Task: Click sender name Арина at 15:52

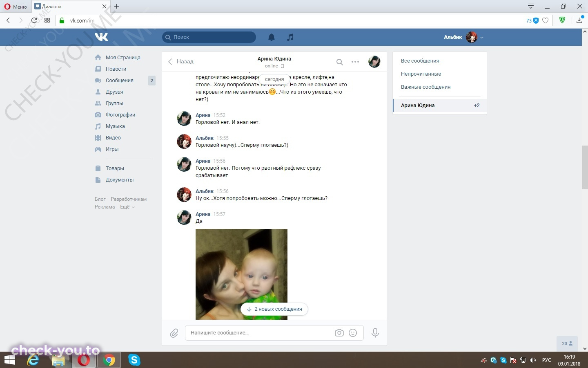Action: pyautogui.click(x=203, y=115)
